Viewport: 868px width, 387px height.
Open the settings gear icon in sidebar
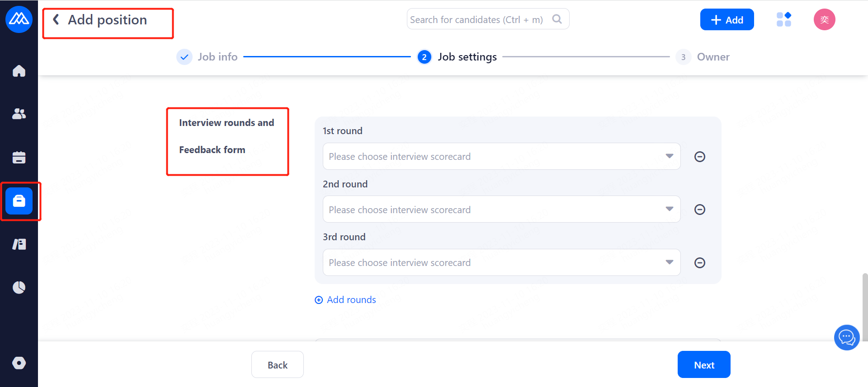tap(19, 363)
